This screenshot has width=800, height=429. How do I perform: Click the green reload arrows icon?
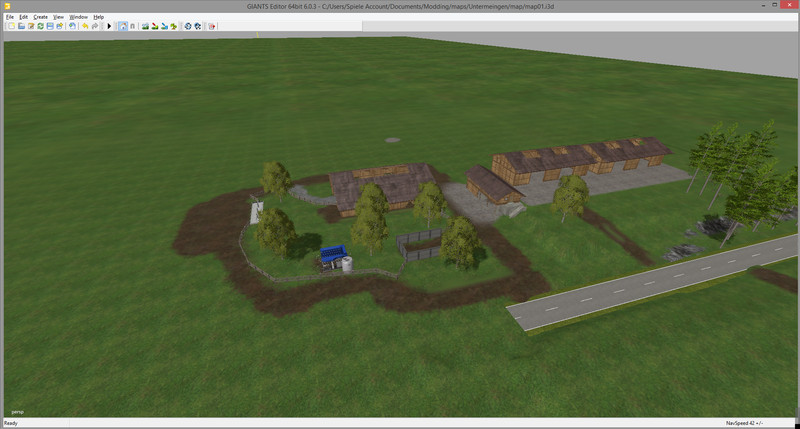pyautogui.click(x=40, y=26)
